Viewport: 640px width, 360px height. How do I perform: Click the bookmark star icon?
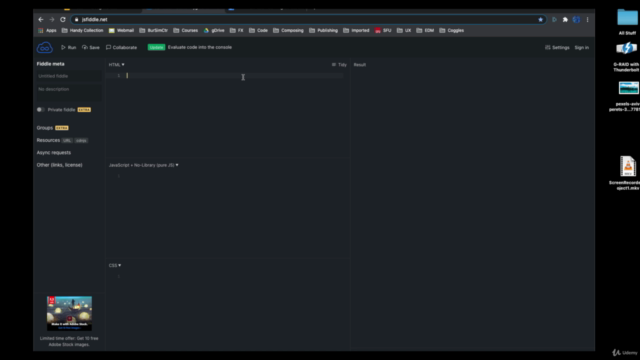pos(540,19)
